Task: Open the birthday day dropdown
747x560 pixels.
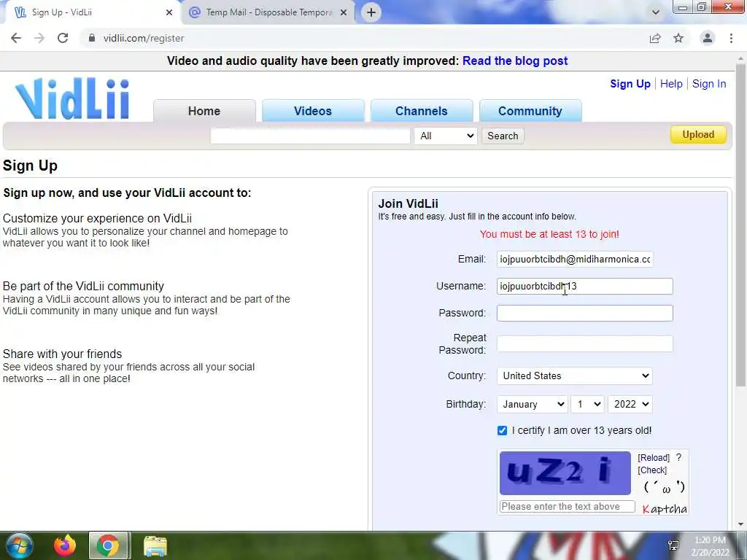Action: point(587,404)
